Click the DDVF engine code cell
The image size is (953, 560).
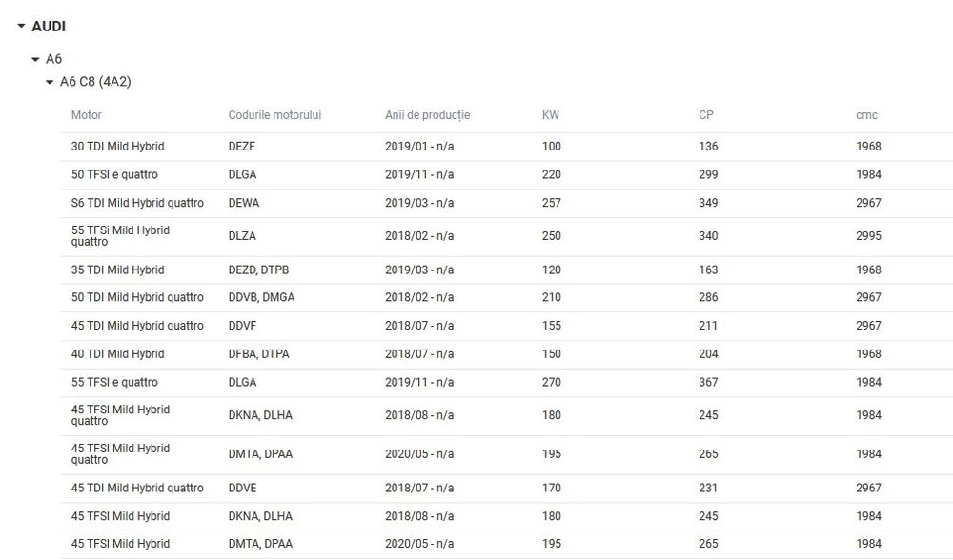(x=242, y=326)
